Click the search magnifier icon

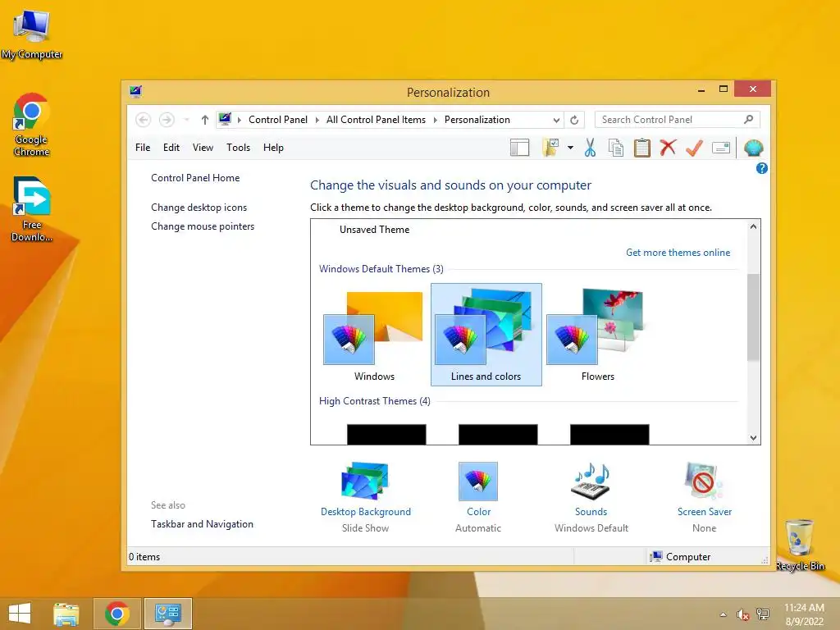coord(748,120)
